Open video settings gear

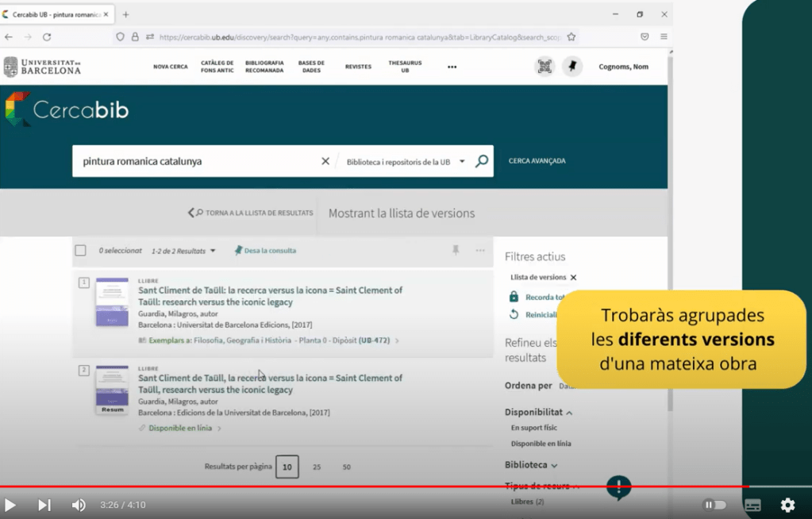click(787, 505)
